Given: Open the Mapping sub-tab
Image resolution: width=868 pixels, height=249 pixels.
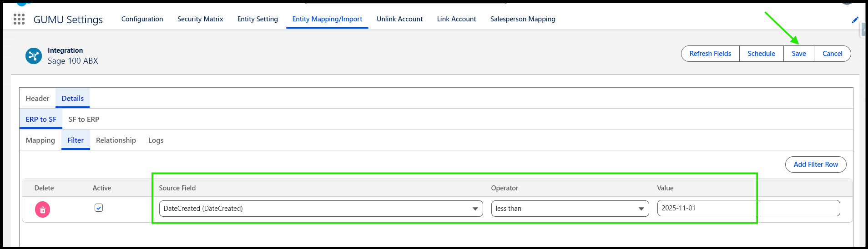Looking at the screenshot, I should [x=40, y=140].
